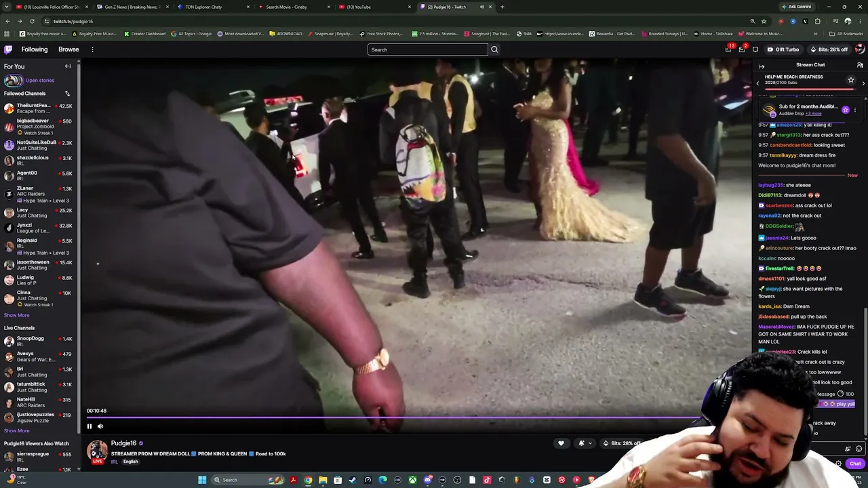Open the chat community users icon
868x488 pixels.
pos(860,65)
